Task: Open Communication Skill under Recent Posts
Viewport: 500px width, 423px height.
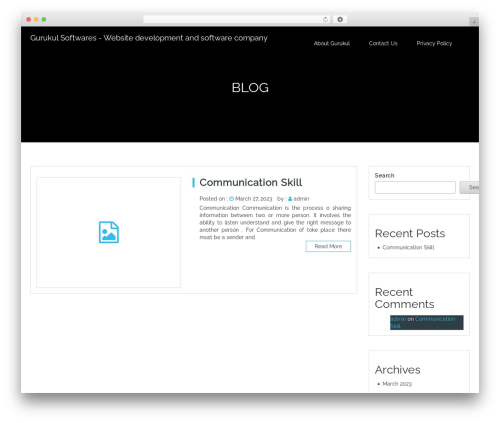Action: [408, 247]
